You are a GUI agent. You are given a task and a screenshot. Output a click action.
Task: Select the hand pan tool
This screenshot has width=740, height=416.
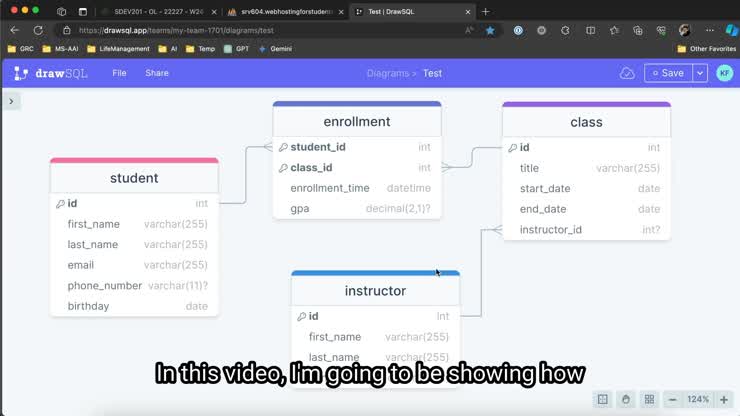click(626, 399)
